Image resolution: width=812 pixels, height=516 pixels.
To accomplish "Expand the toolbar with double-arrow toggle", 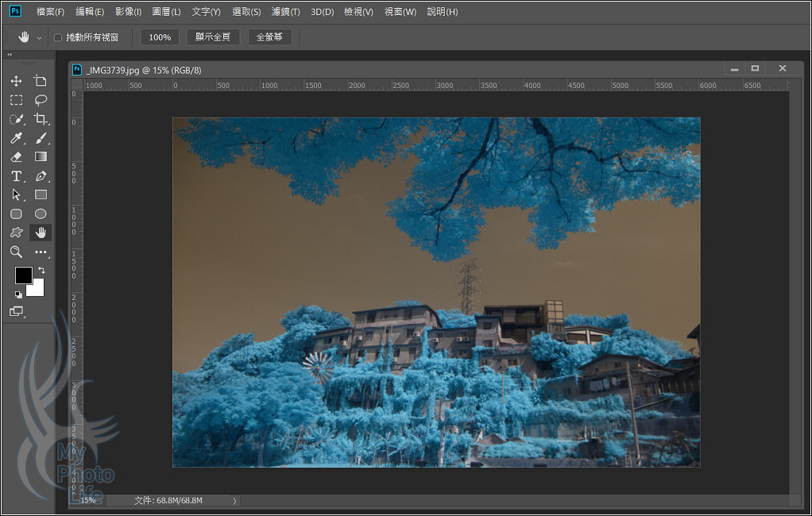I will point(10,55).
